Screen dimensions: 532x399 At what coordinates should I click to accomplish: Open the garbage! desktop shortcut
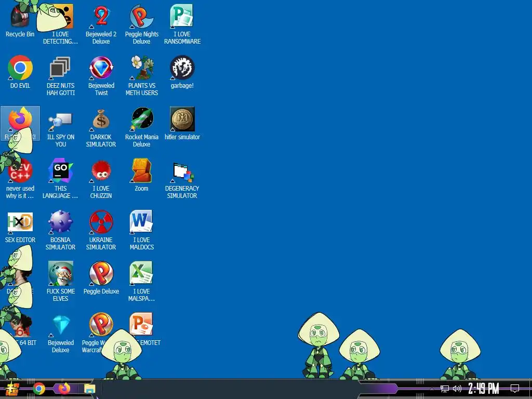click(182, 72)
